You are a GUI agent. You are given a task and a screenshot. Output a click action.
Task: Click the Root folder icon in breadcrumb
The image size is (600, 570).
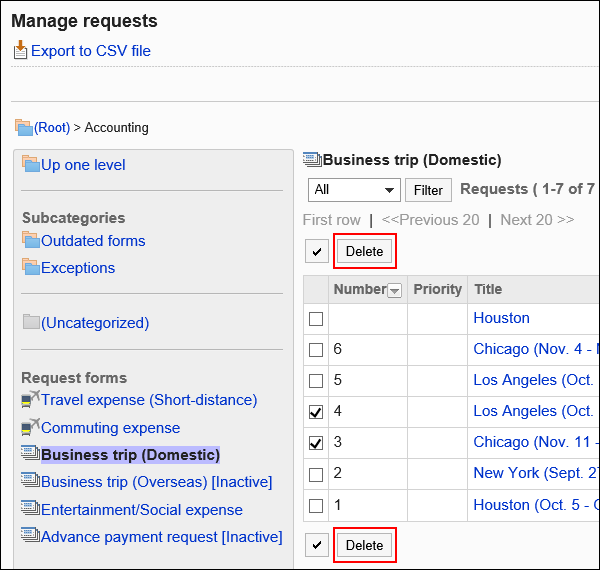(23, 127)
